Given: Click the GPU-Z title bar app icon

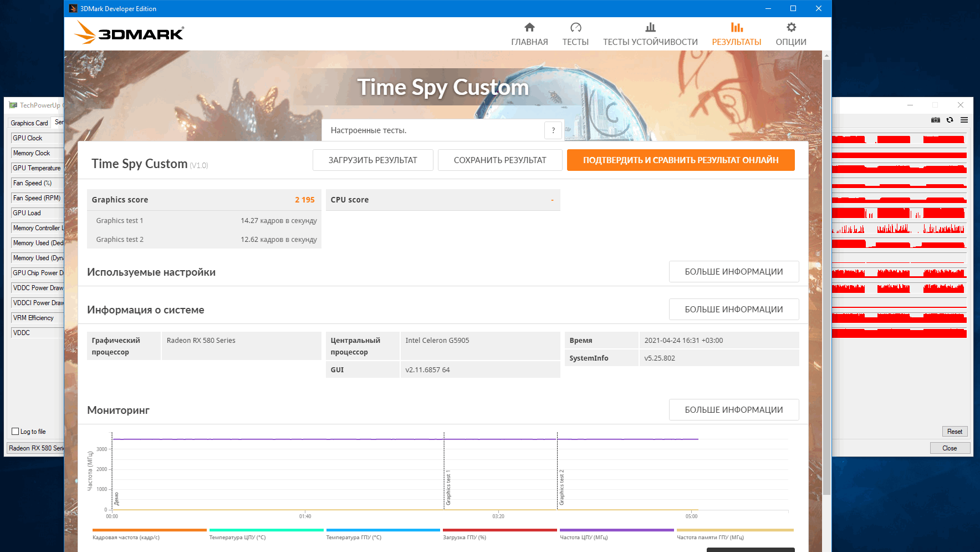Looking at the screenshot, I should [x=13, y=105].
